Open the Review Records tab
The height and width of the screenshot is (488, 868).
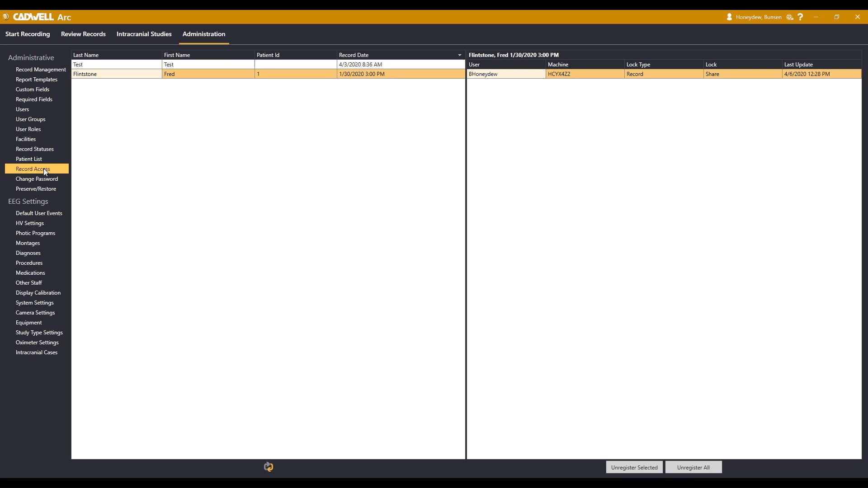(83, 34)
